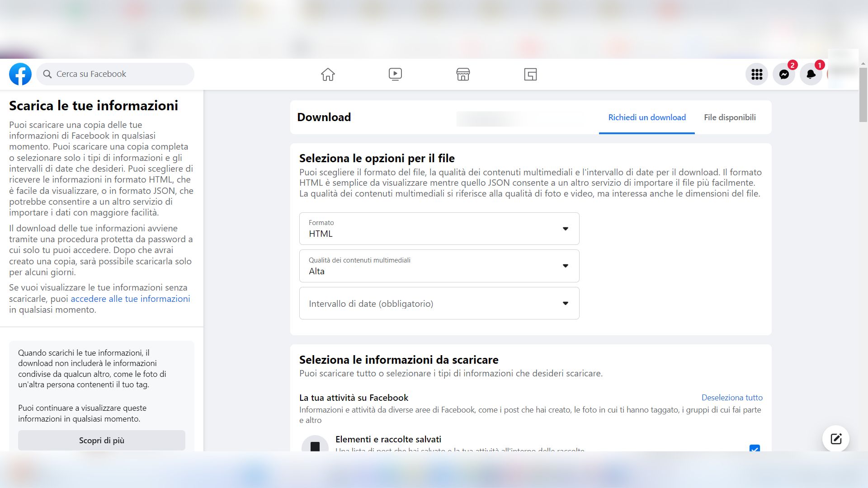Click the new message compose icon
The image size is (868, 488).
835,439
